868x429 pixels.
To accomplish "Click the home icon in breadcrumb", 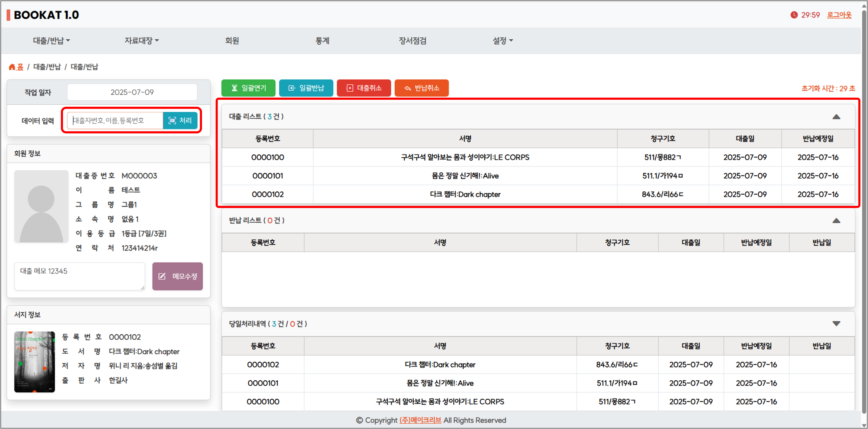I will click(12, 67).
